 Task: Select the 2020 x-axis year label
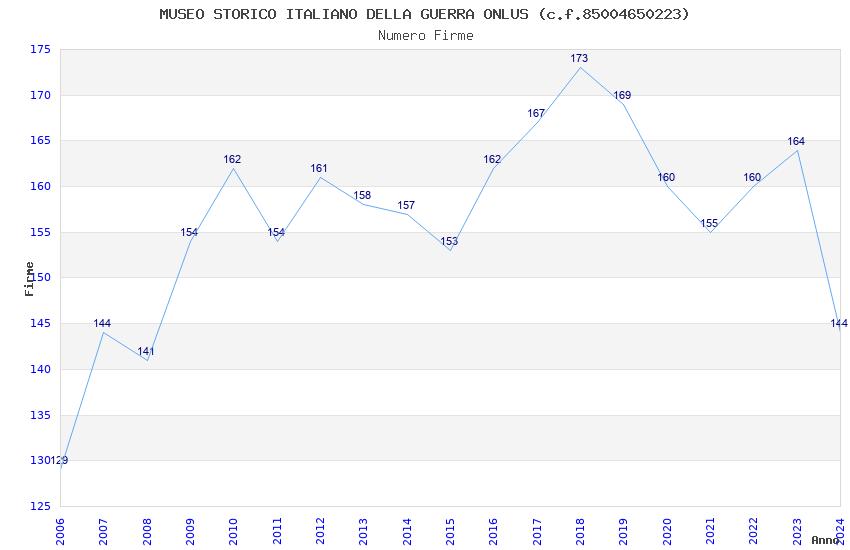(x=667, y=532)
